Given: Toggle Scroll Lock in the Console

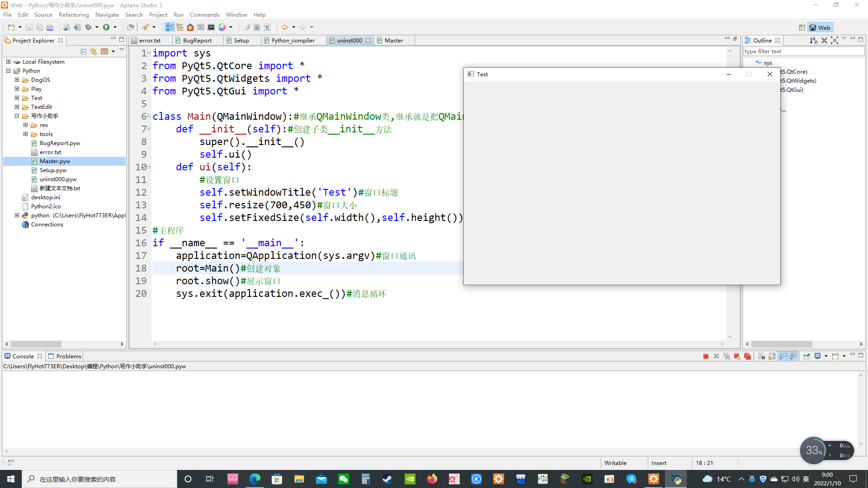Looking at the screenshot, I should tap(772, 357).
